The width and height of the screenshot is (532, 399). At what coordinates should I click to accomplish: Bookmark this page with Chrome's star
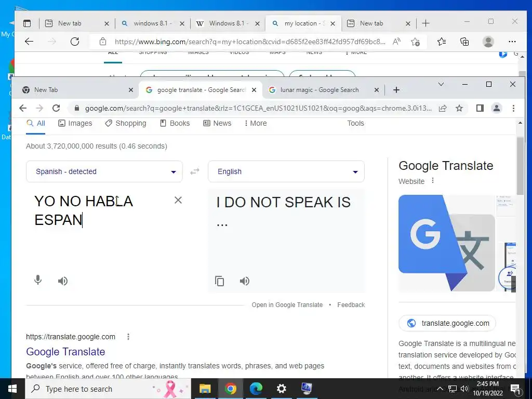pos(459,108)
